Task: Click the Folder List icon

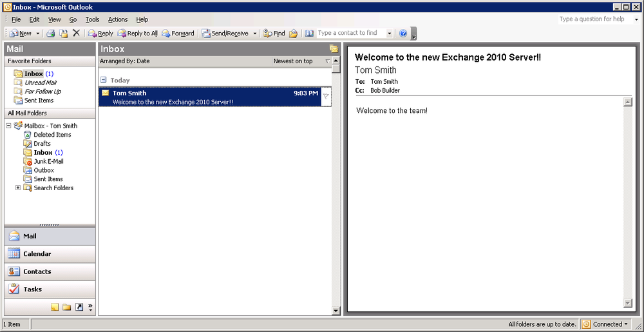Action: pos(66,307)
